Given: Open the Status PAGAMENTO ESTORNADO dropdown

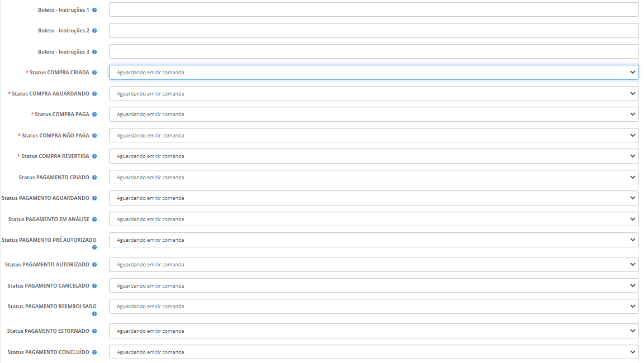Looking at the screenshot, I should [373, 331].
